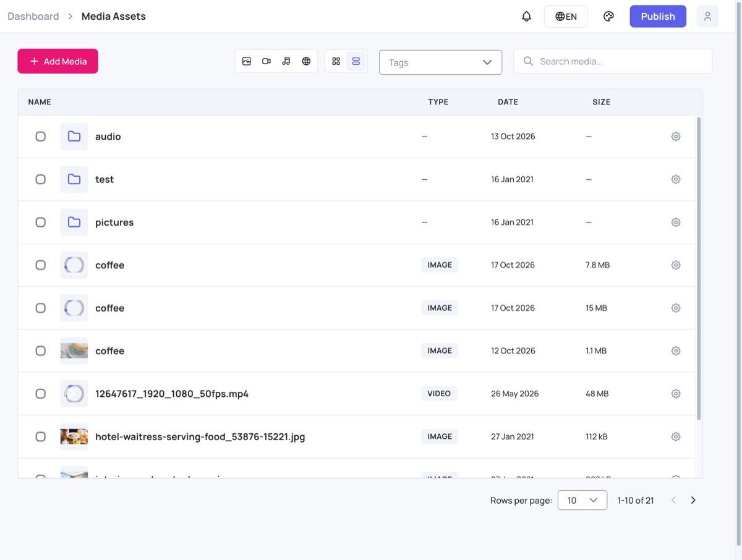This screenshot has height=560, width=742.
Task: Open the user profile avatar
Action: 707,17
